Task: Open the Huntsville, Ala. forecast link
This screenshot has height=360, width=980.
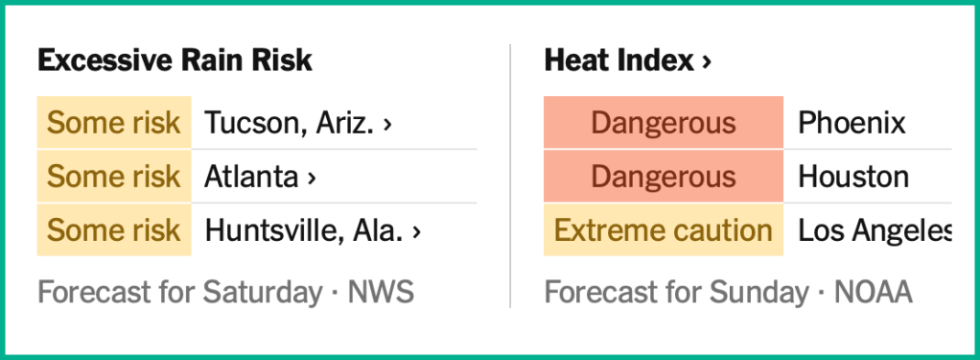Action: pos(313,231)
